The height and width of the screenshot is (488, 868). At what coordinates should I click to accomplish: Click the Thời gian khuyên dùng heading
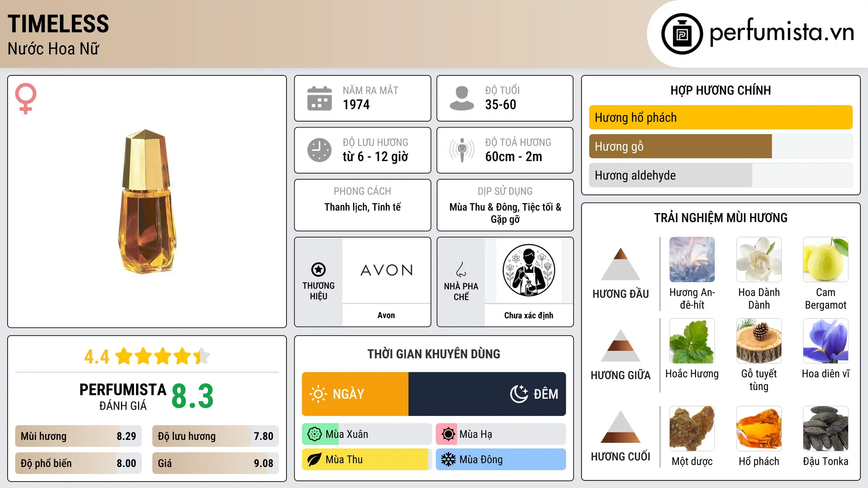[434, 354]
